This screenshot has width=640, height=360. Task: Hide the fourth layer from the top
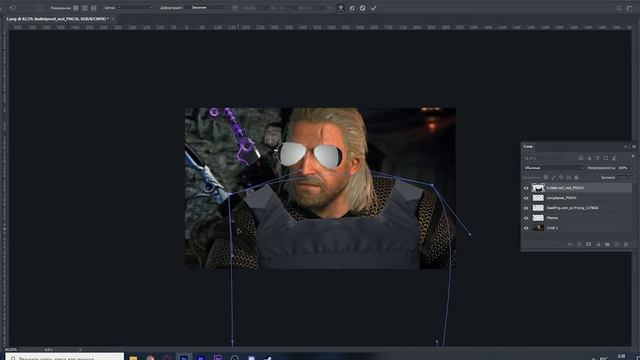tap(526, 218)
